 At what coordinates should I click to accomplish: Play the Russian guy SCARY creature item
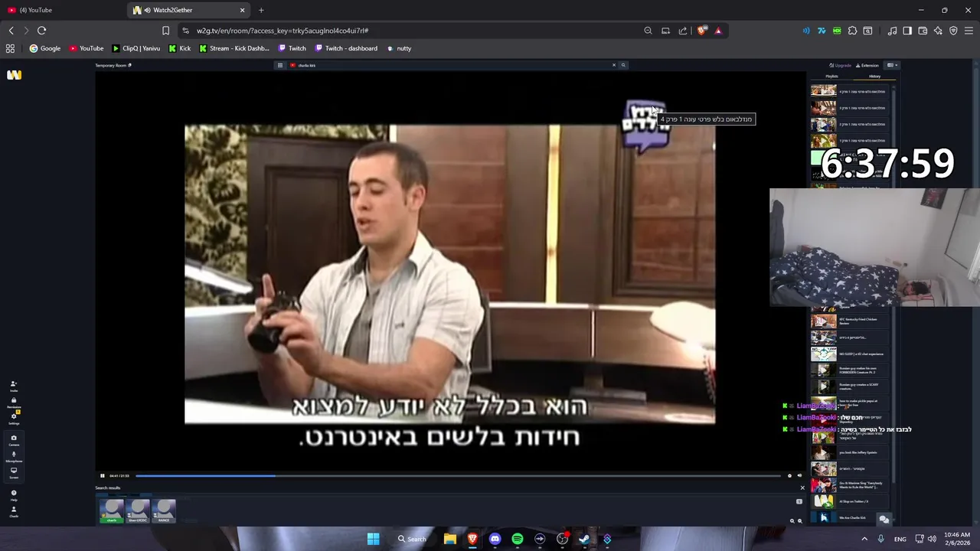coord(850,386)
